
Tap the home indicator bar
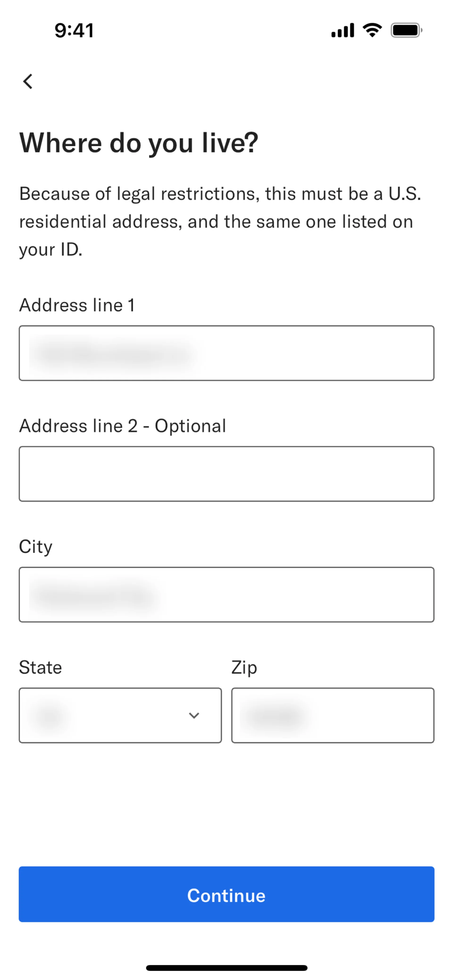coord(226,968)
